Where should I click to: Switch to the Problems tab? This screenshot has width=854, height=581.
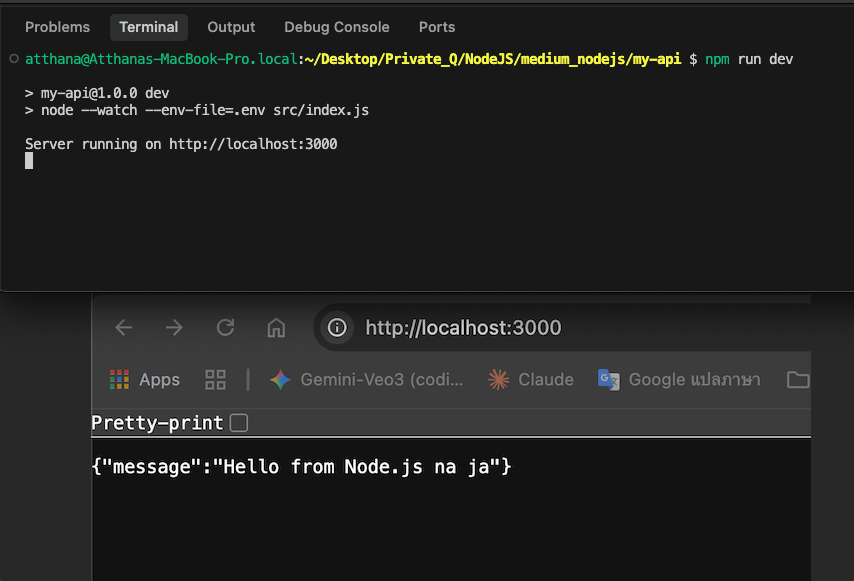(57, 27)
